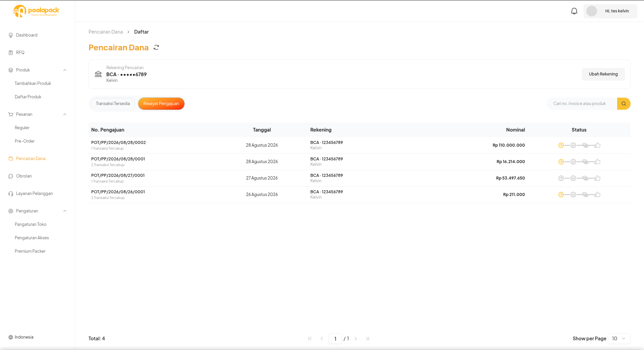Click nominal Rp 53.497.650

coord(511,178)
